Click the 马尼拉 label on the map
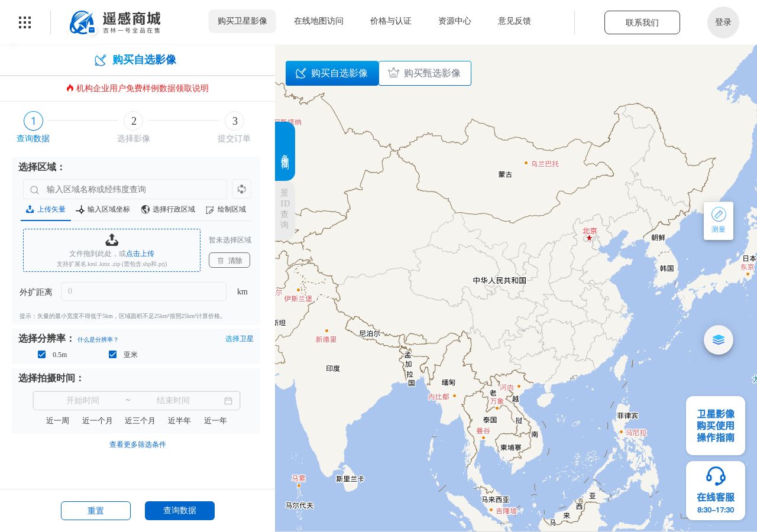The height and width of the screenshot is (532, 757). pos(636,433)
